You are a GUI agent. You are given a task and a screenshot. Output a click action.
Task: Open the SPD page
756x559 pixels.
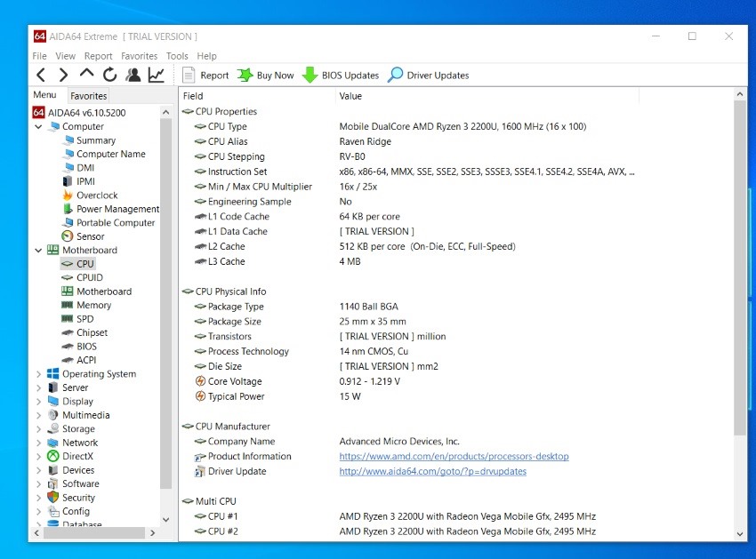point(78,319)
